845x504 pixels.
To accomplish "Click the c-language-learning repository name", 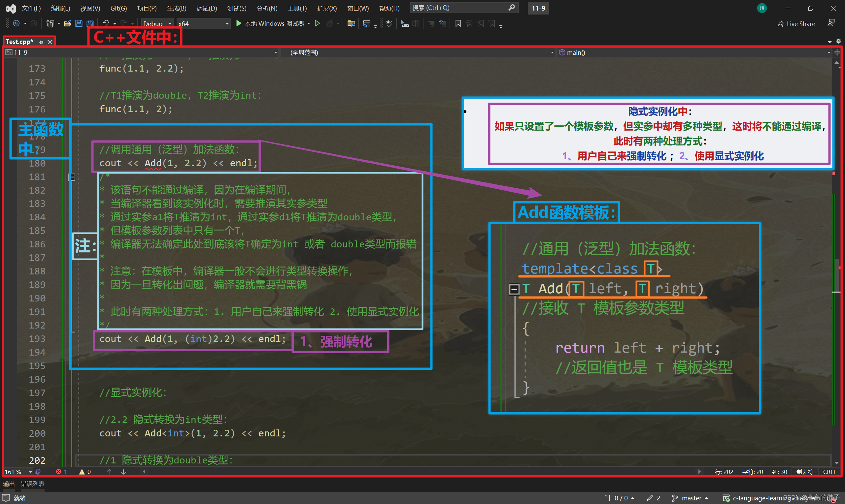I will pyautogui.click(x=770, y=498).
